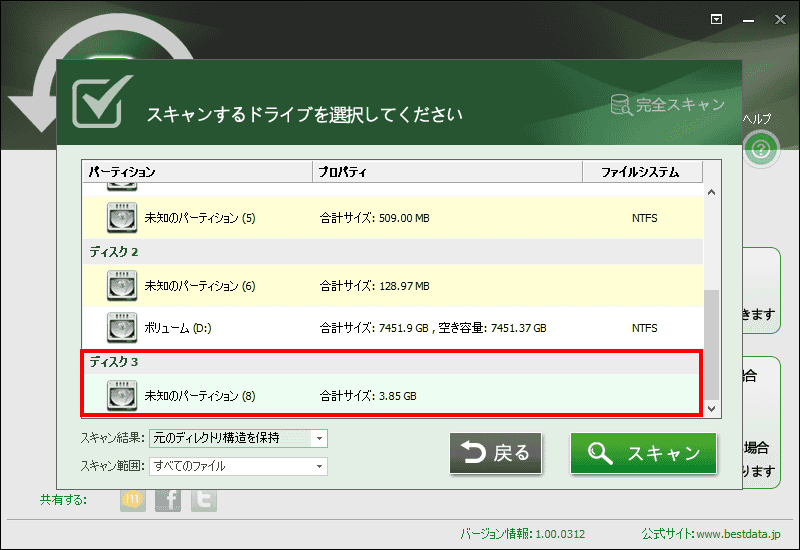
Task: Click drive icon of 未知のパーティション (8)
Action: tap(122, 395)
